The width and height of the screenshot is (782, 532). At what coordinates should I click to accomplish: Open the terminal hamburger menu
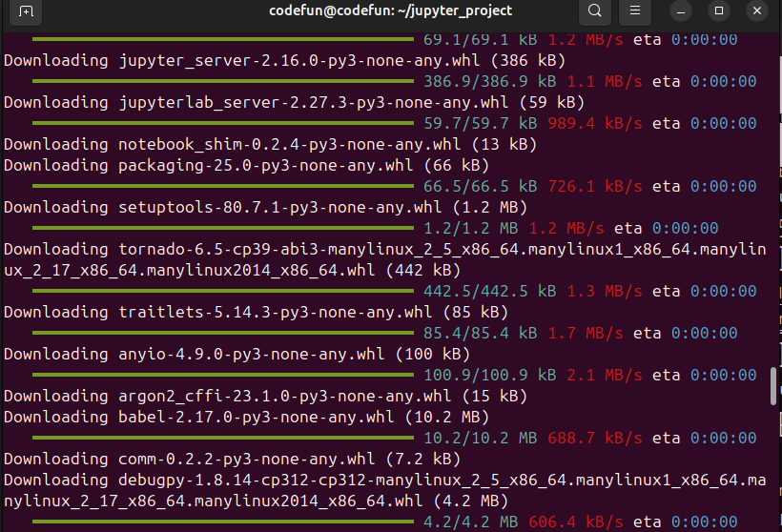pyautogui.click(x=635, y=11)
